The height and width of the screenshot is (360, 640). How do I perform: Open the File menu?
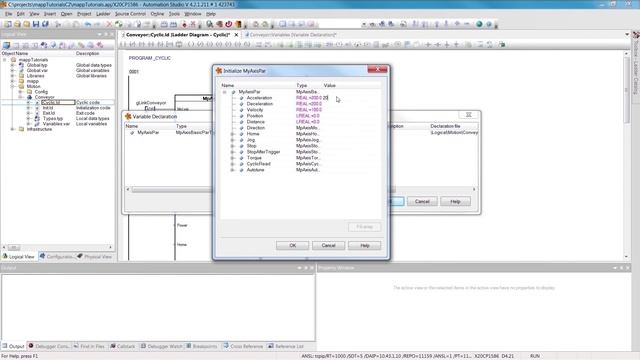pyautogui.click(x=9, y=14)
